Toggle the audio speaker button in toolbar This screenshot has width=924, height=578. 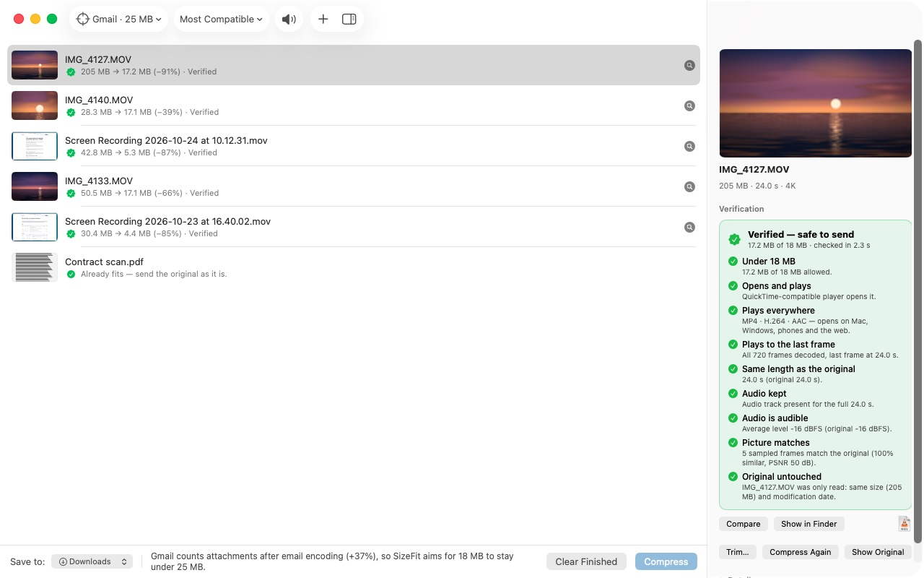point(289,20)
